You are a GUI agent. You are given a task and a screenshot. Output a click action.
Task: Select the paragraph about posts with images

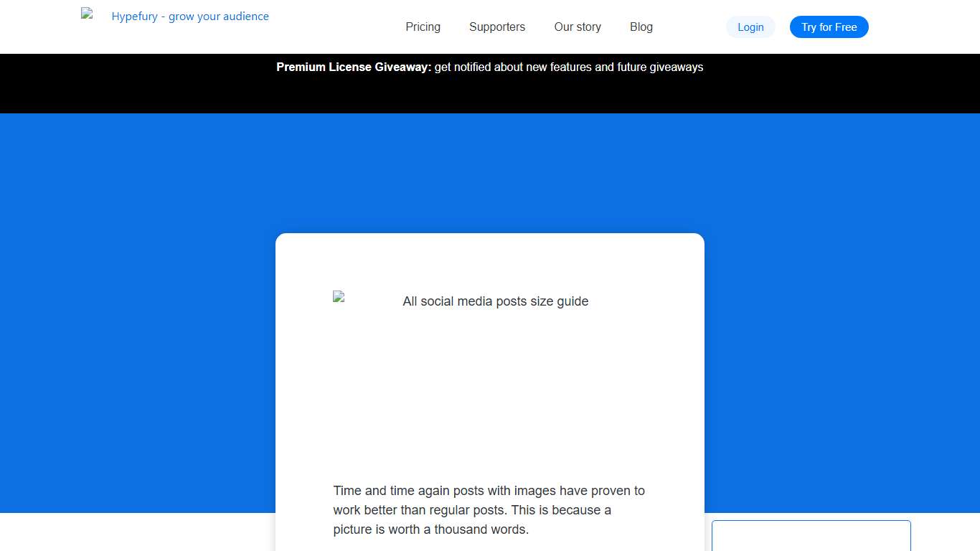click(489, 509)
